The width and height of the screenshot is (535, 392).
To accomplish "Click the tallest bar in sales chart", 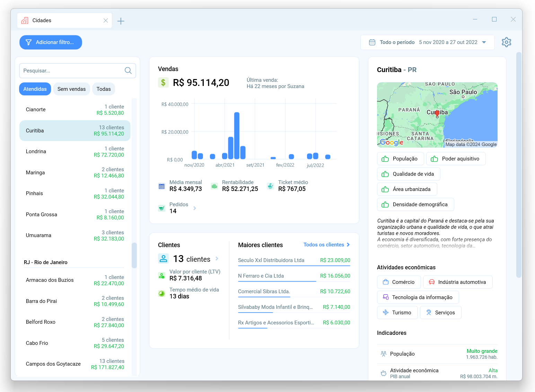I will (237, 136).
